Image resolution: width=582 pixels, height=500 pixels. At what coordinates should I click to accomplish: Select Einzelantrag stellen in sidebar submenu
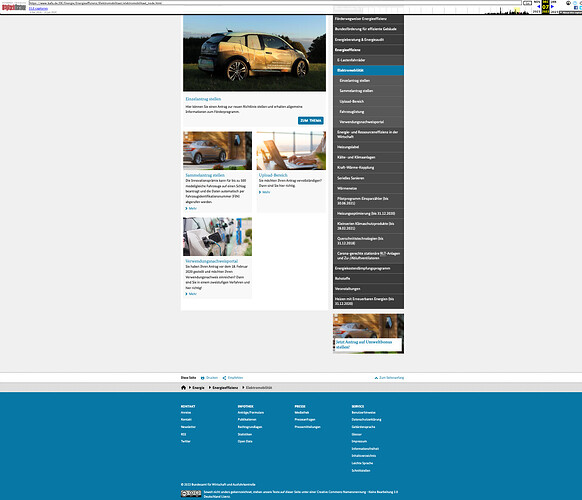(368, 81)
